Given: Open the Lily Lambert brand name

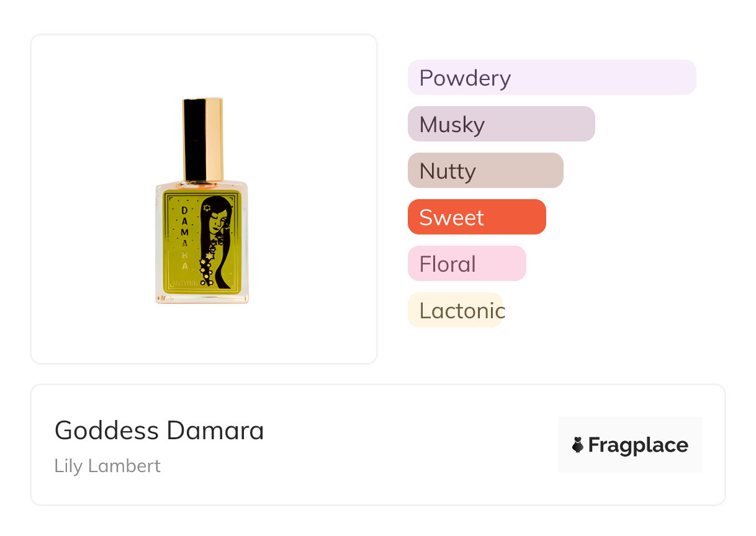Looking at the screenshot, I should coord(107,466).
